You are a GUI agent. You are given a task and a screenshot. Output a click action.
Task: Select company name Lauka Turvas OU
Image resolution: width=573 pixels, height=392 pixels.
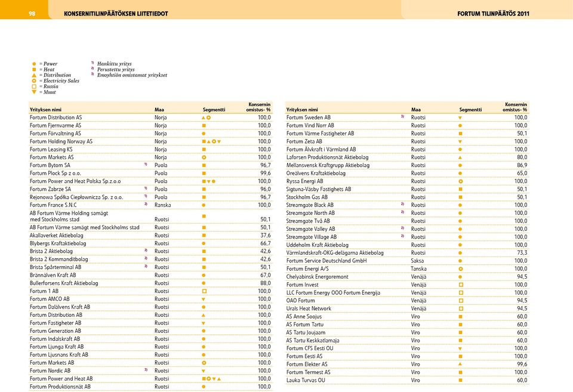(x=306, y=380)
